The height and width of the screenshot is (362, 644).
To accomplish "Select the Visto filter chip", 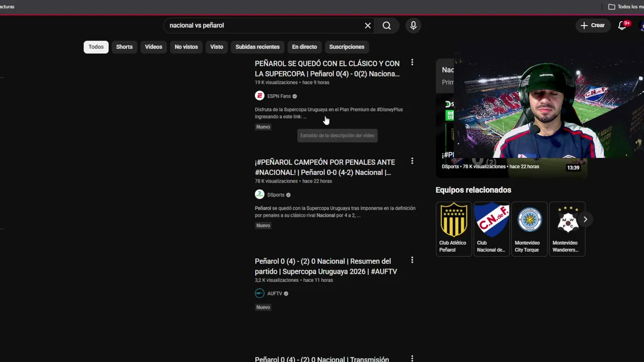I will [217, 47].
